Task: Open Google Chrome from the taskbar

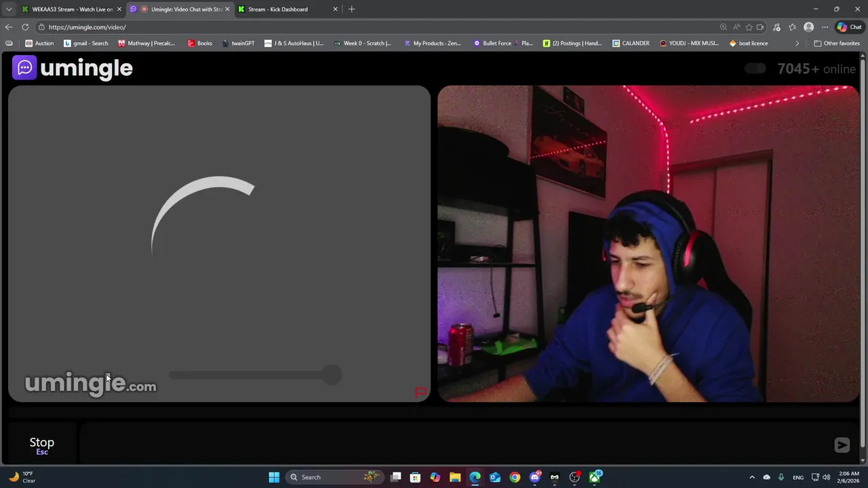Action: click(x=515, y=477)
